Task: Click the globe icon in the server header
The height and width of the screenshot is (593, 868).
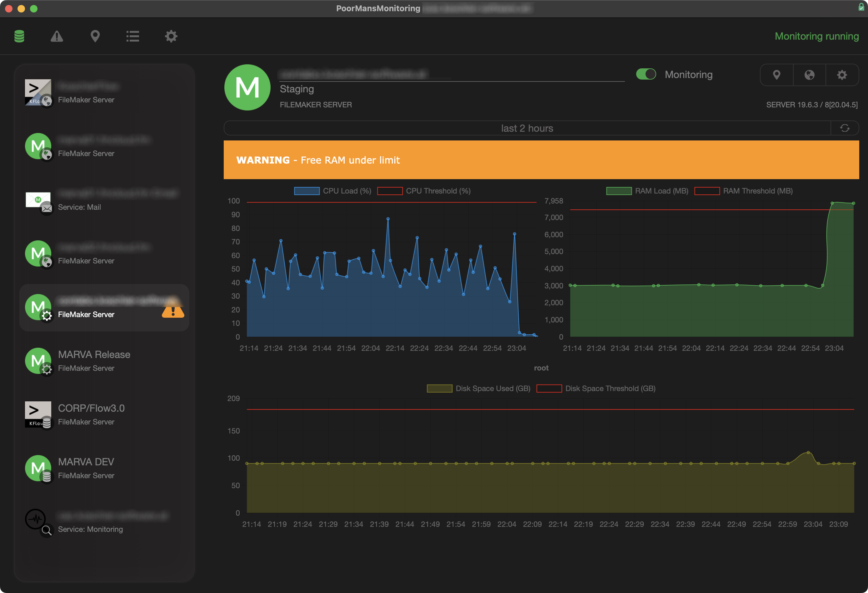Action: [x=809, y=75]
